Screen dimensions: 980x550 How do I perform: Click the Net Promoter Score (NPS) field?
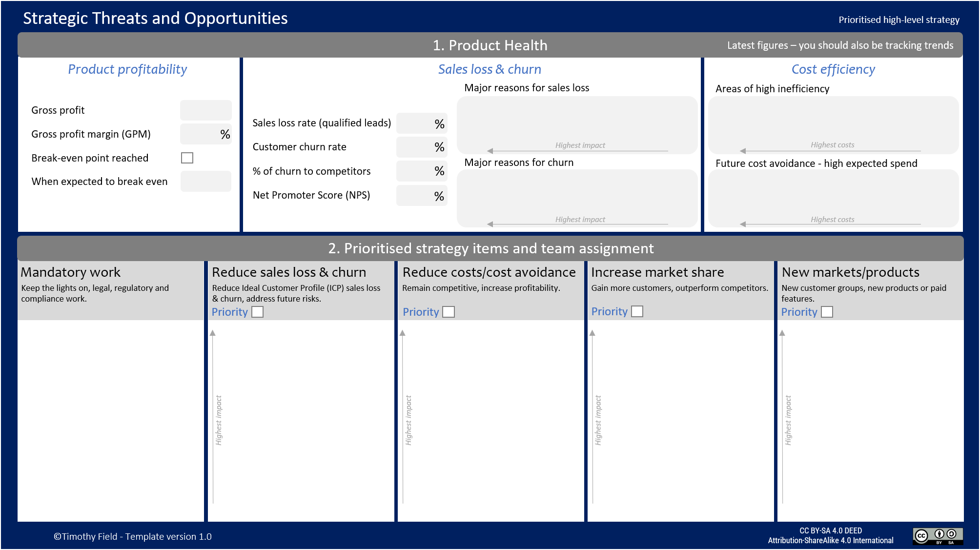[422, 196]
